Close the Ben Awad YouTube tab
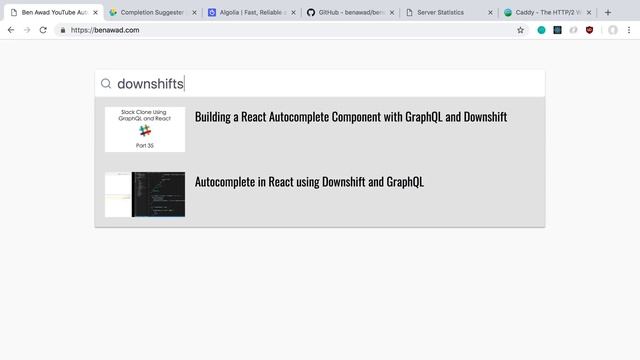 96,13
